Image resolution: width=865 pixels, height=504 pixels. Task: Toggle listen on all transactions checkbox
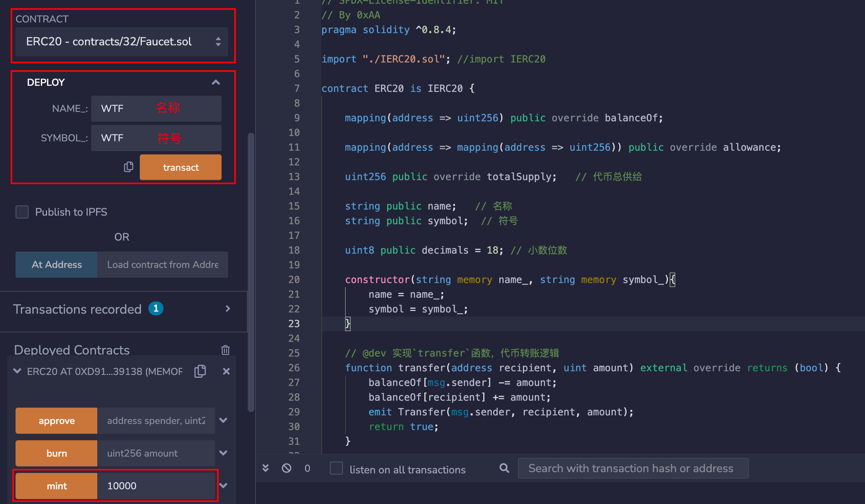[336, 469]
